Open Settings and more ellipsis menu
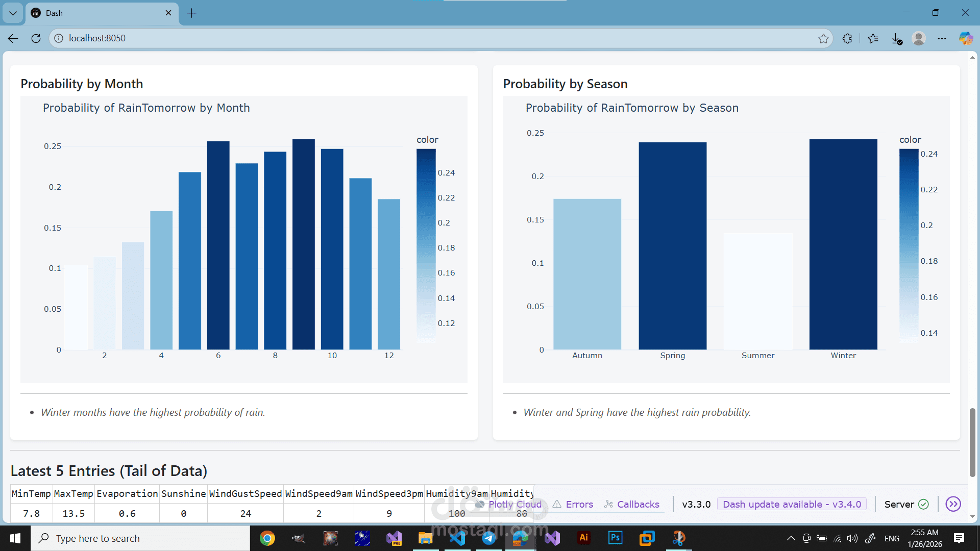980x551 pixels. (942, 38)
